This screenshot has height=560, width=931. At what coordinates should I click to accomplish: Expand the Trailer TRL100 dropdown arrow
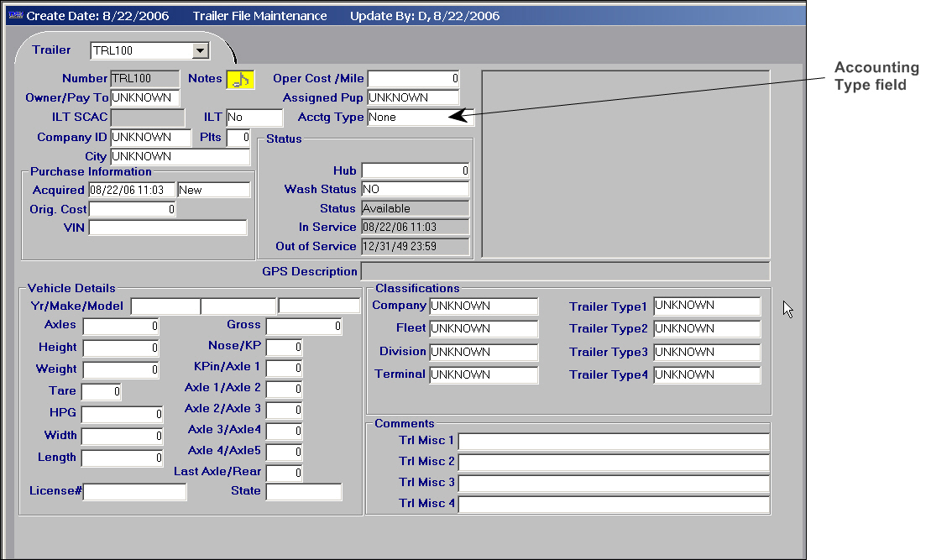click(201, 51)
